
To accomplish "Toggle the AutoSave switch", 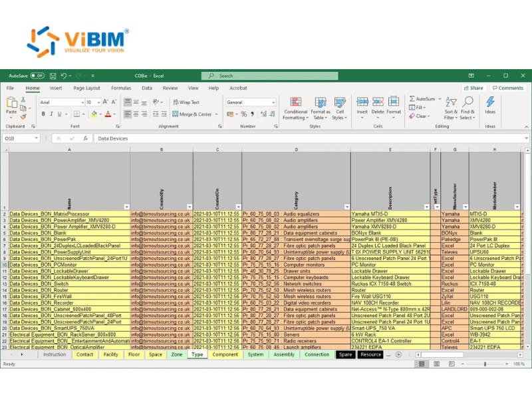I will 37,76.
